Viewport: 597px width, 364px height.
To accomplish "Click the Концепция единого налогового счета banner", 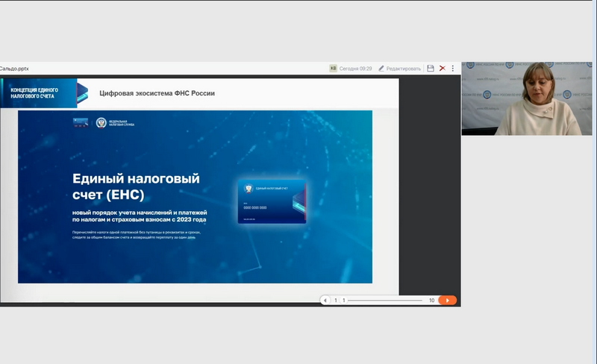I will click(44, 93).
